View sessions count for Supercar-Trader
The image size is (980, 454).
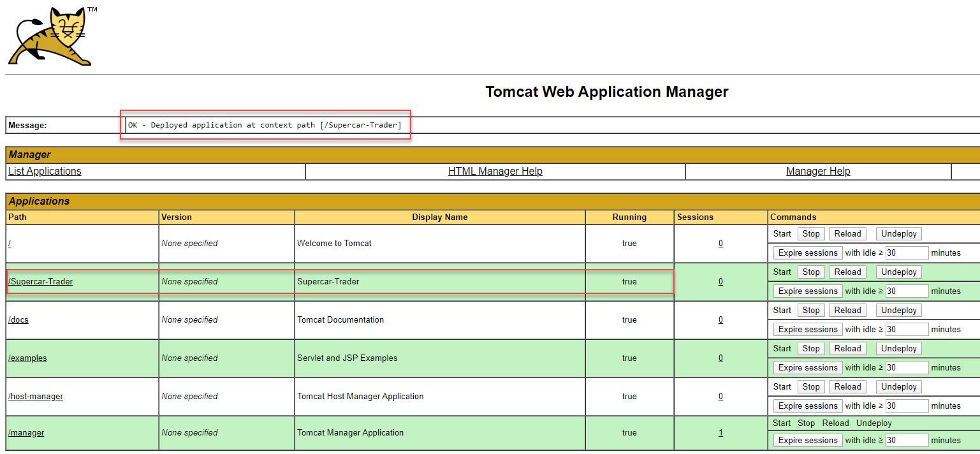(x=720, y=281)
